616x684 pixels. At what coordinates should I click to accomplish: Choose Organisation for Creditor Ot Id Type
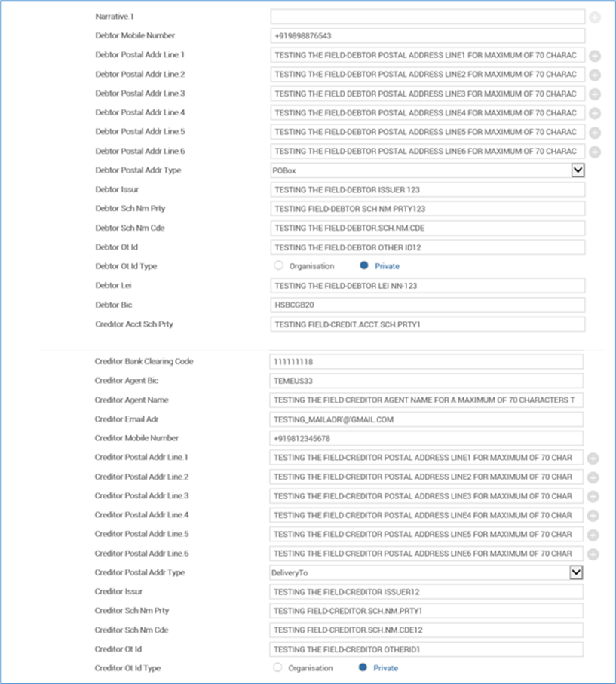point(278,667)
